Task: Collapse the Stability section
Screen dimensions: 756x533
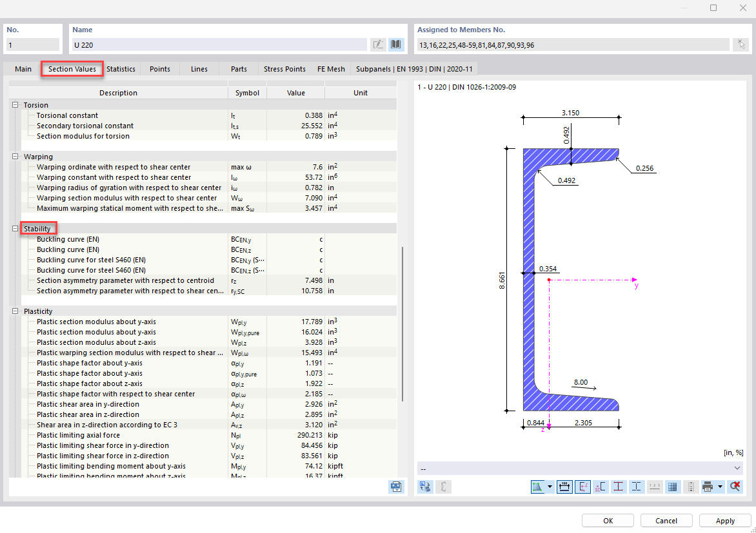Action: coord(15,228)
